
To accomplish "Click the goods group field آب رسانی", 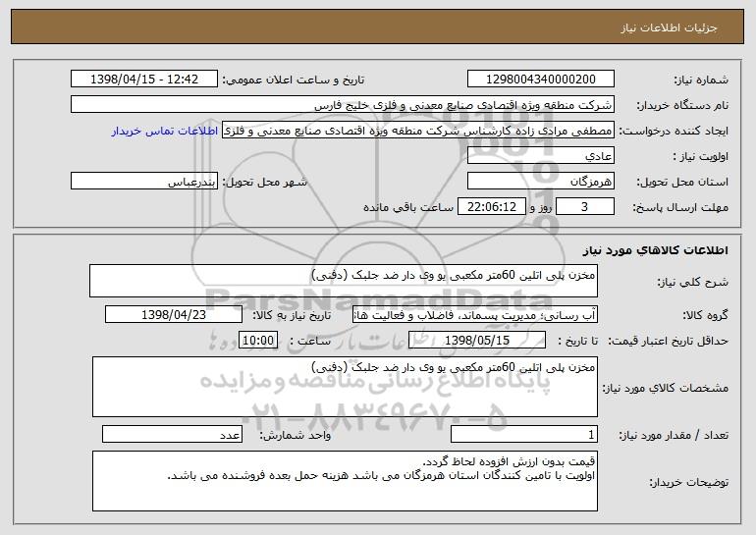I will tap(475, 314).
